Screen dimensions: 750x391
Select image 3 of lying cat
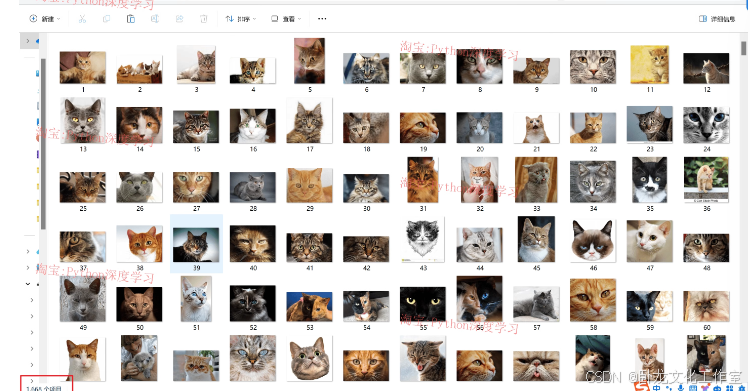[196, 64]
